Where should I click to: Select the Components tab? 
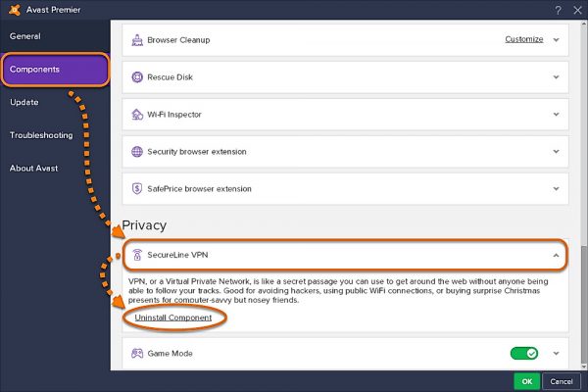click(55, 70)
